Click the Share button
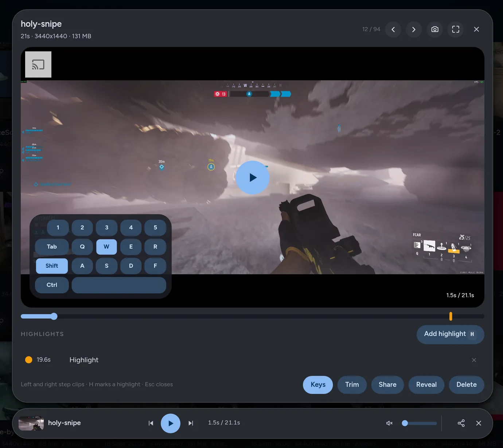 coord(387,385)
